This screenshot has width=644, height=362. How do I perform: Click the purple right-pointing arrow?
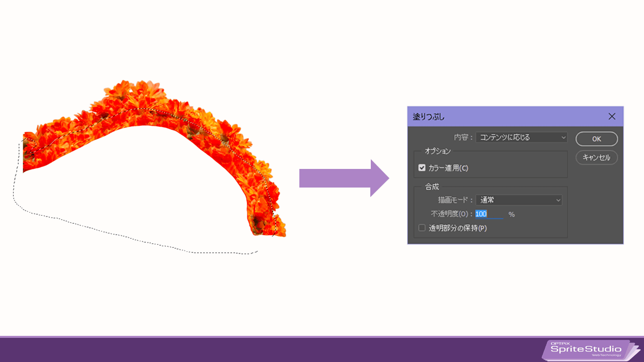coord(344,178)
